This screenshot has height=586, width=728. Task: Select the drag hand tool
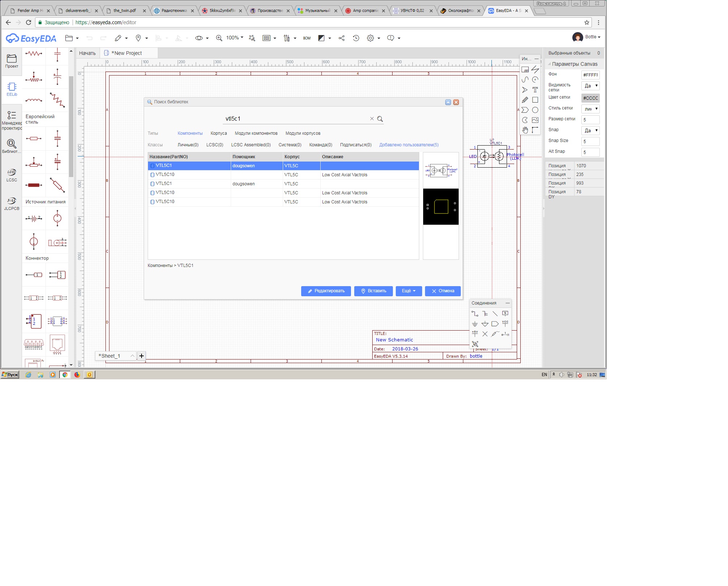[x=525, y=130]
